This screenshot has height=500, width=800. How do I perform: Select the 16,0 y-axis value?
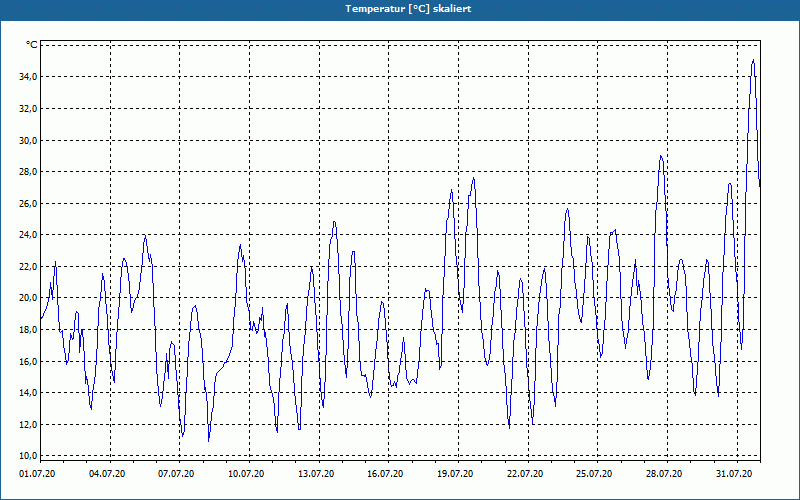pyautogui.click(x=28, y=361)
